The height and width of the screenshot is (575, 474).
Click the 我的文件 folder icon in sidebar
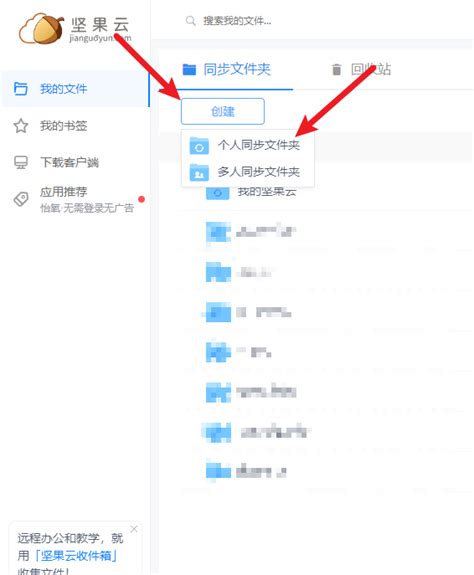coord(21,88)
